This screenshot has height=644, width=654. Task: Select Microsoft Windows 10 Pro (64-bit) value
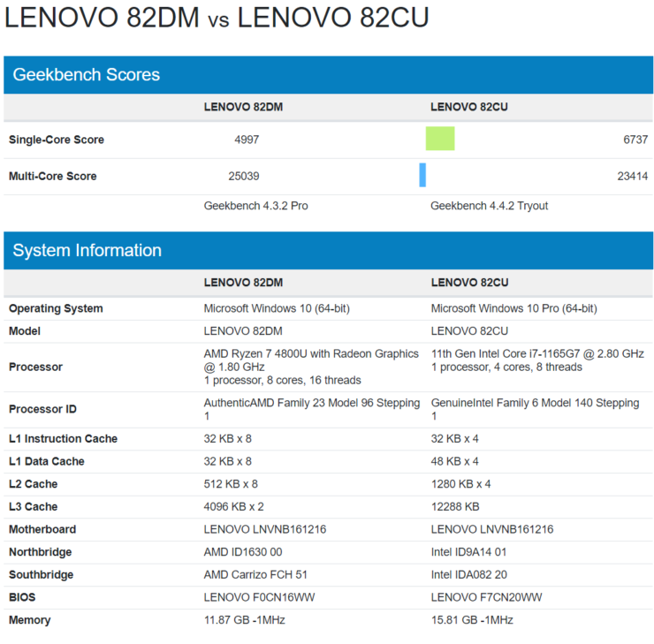pyautogui.click(x=513, y=308)
